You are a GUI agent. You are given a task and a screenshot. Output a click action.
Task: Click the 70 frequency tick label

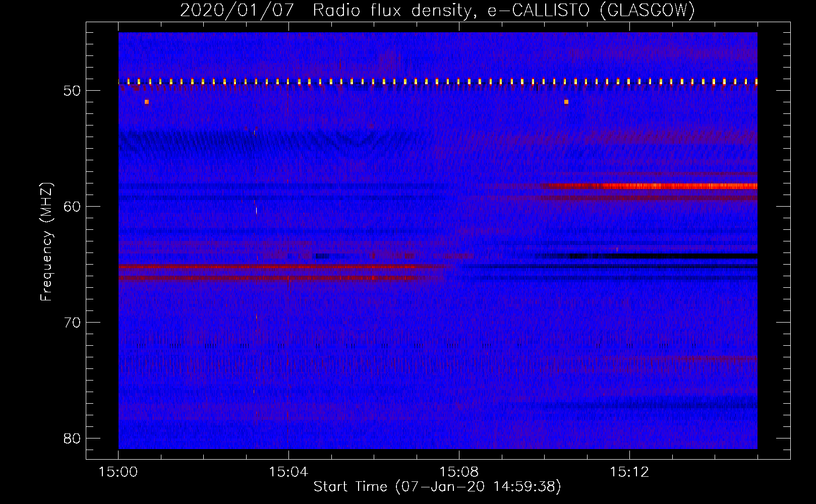pyautogui.click(x=73, y=323)
